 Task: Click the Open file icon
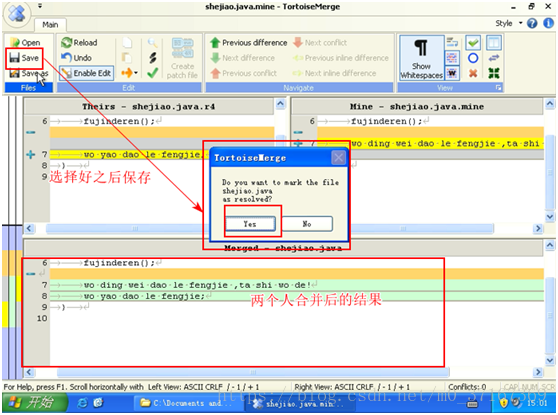point(15,43)
